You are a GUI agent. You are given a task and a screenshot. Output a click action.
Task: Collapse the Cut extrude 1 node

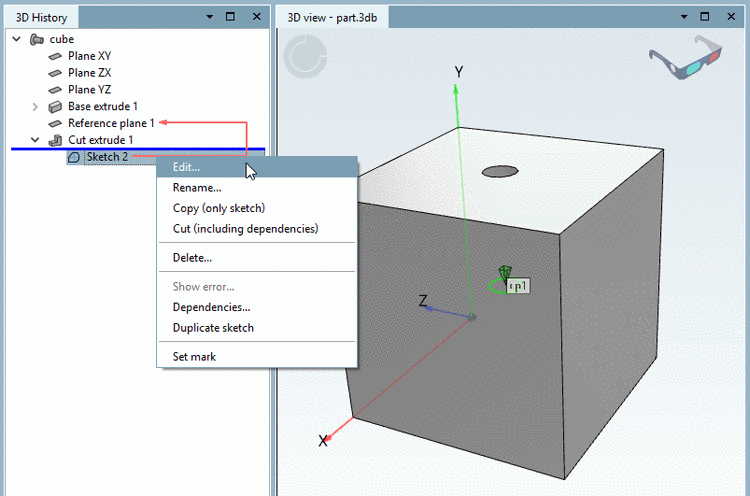(x=35, y=140)
